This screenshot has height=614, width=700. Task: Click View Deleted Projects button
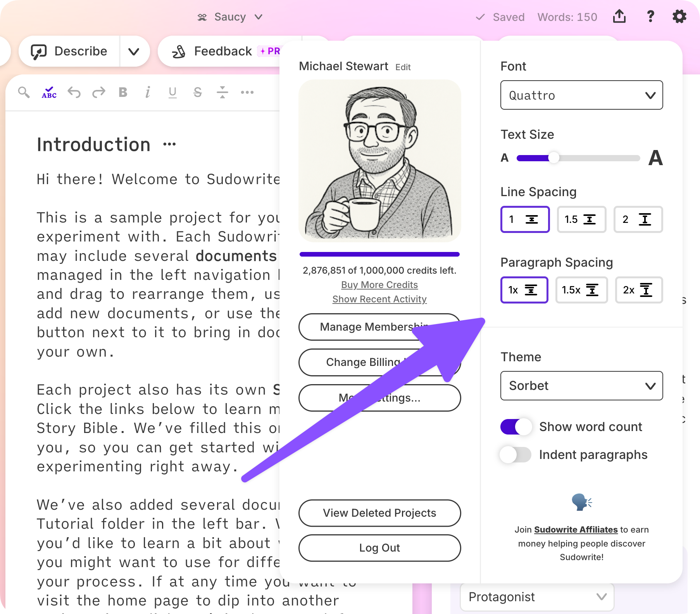pyautogui.click(x=379, y=513)
